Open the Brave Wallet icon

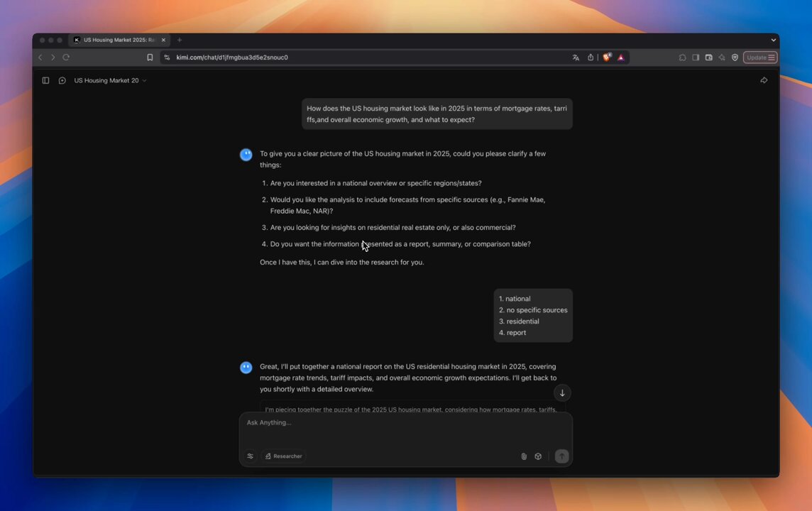(709, 57)
